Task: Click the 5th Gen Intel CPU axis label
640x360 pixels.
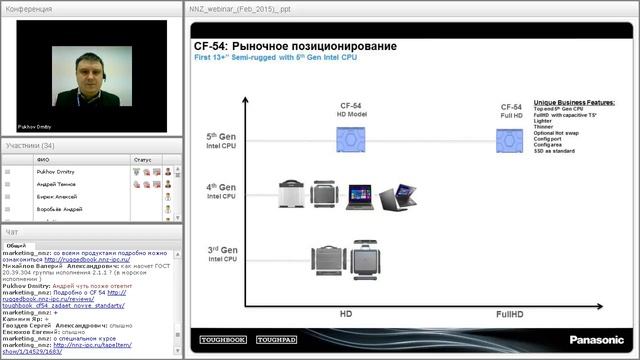Action: pyautogui.click(x=221, y=140)
